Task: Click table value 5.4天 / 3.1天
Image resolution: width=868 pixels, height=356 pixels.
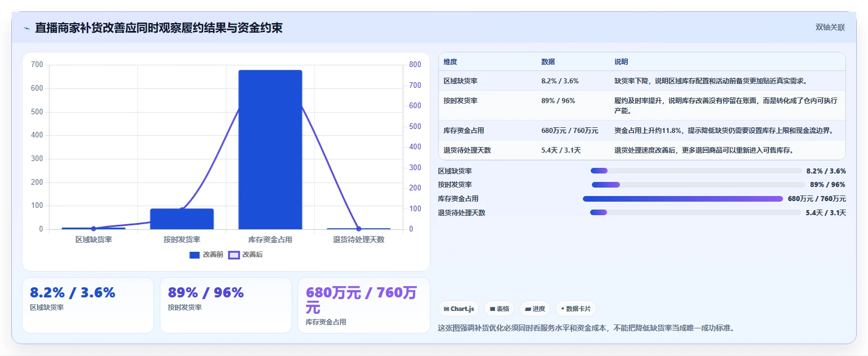Action: point(561,150)
